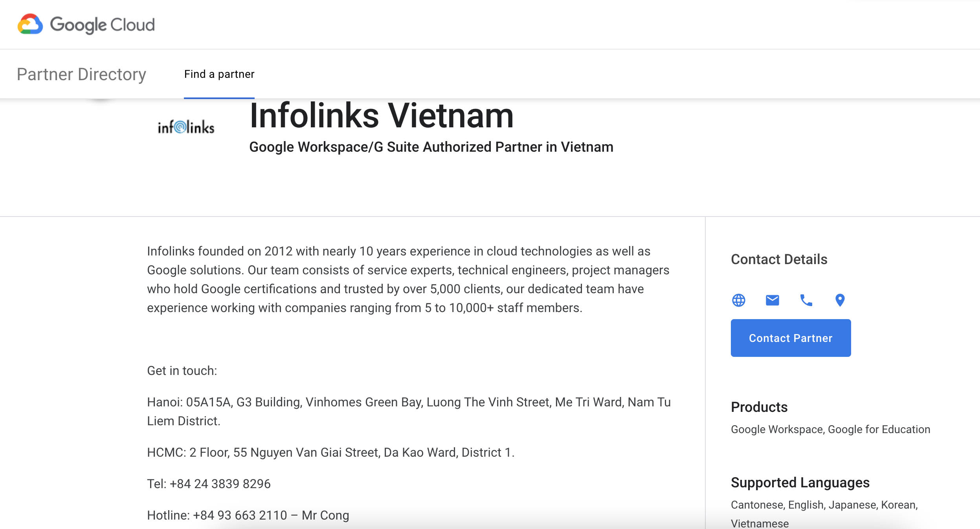Click the Google Cloud logo
980x529 pixels.
[86, 24]
